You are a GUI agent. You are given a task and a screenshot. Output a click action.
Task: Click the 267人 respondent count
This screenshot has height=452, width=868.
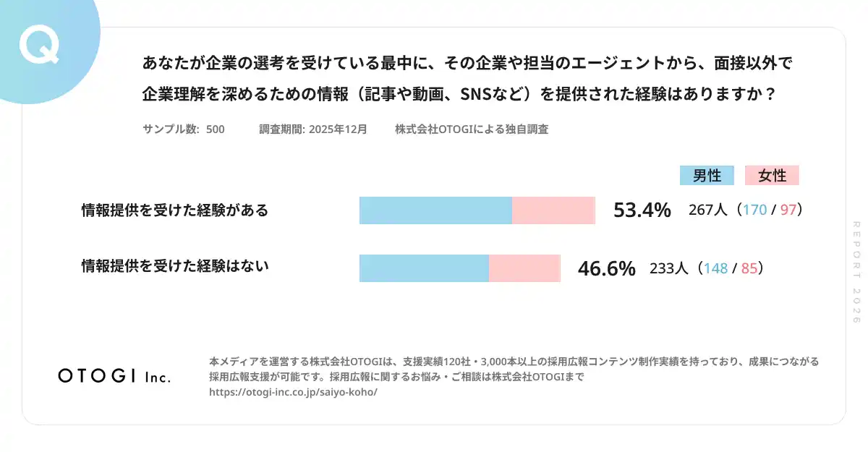(x=708, y=210)
